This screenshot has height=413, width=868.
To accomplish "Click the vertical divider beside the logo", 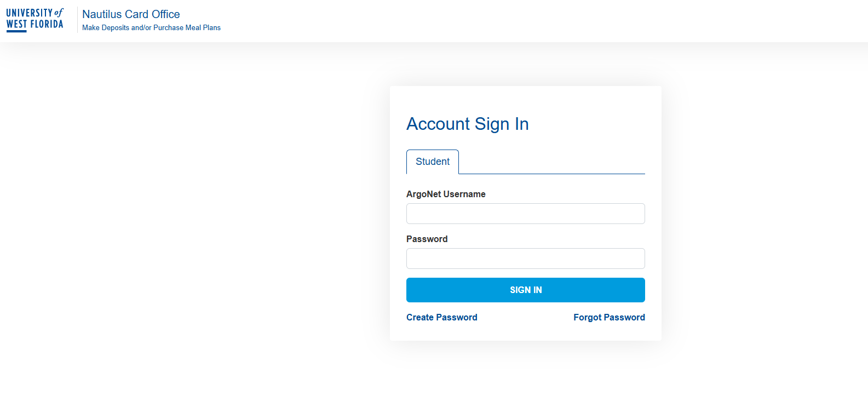I will click(x=77, y=20).
